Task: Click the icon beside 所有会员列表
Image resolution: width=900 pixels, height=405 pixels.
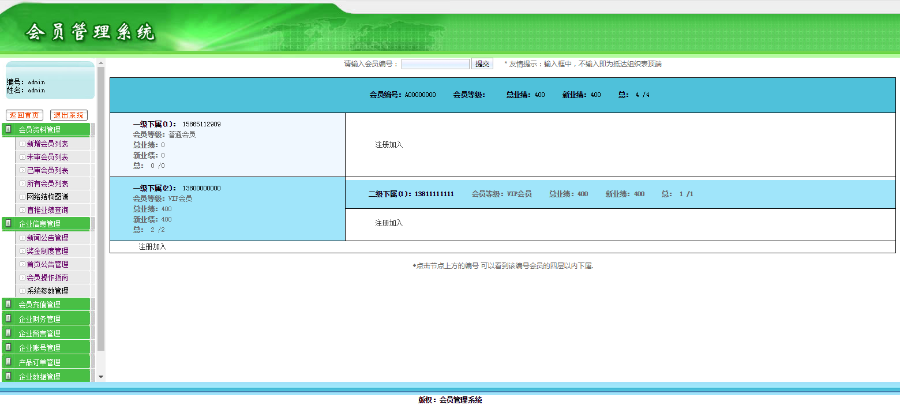Action: 22,184
